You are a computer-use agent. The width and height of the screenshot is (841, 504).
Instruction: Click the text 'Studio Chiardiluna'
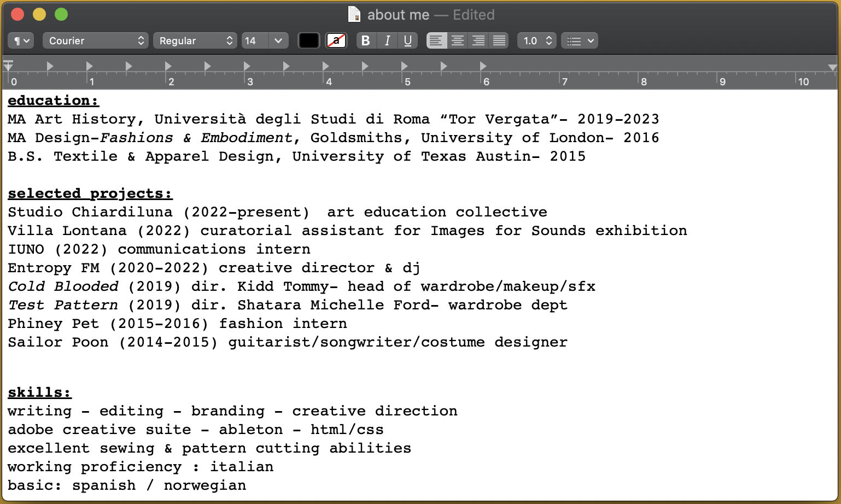click(x=90, y=212)
